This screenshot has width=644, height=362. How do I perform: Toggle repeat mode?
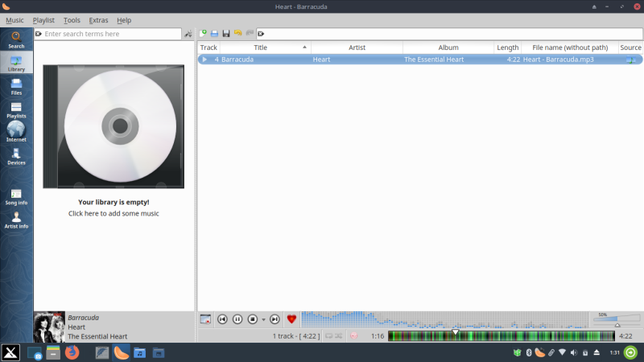(x=328, y=335)
